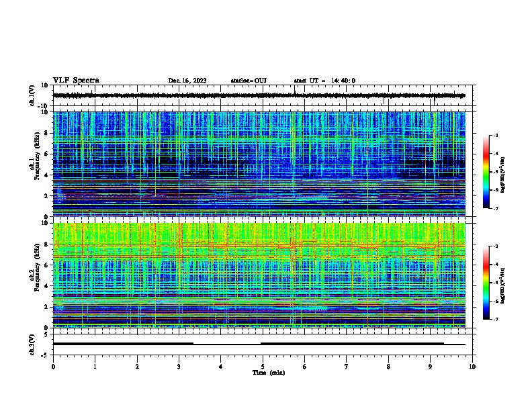Click the time-axis tick label "5"
Viewport: 532px width, 411px height.
(263, 367)
